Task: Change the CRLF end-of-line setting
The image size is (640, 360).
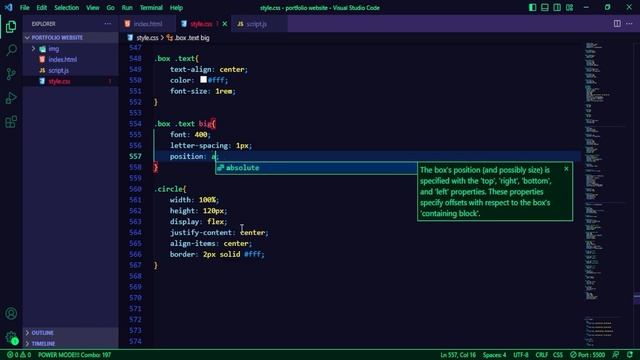Action: (542, 355)
